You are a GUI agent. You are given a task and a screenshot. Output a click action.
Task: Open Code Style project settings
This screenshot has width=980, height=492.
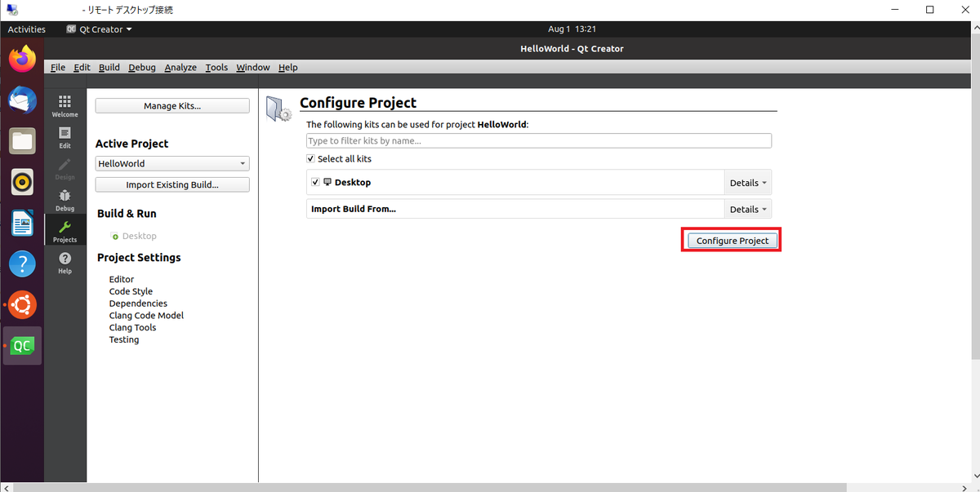[131, 291]
